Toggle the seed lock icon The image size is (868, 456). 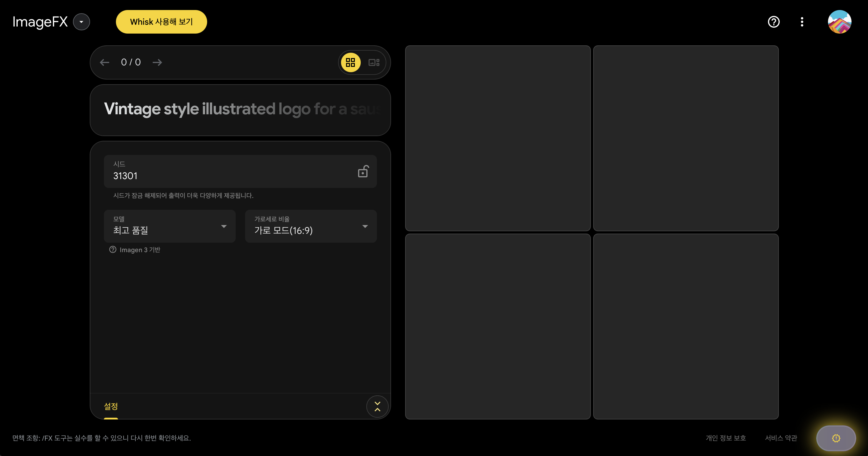[x=363, y=172]
